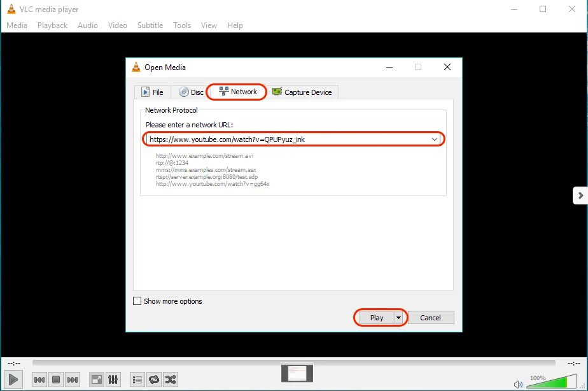Switch to the Capture Device tab

point(302,92)
